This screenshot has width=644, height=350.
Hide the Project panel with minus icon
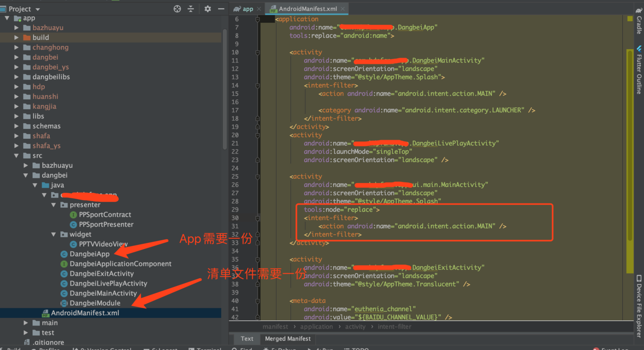221,9
